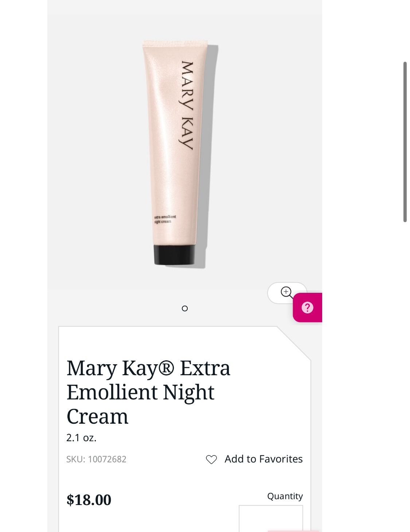This screenshot has height=532, width=410.
Task: Click the page vertical scrollbar thumb
Action: 405,142
